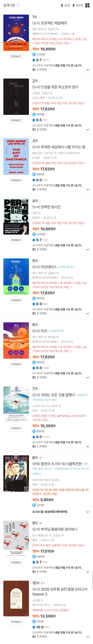Click 미리보기 under 프로젝트 헤일메리 cover
Screen dimensions: 93x644
pos(16,56)
